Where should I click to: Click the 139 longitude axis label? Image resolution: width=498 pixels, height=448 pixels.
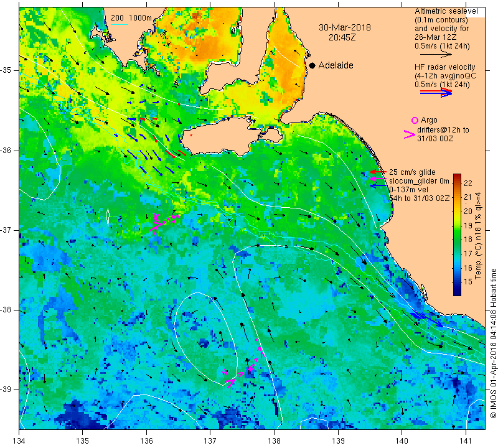click(x=338, y=441)
